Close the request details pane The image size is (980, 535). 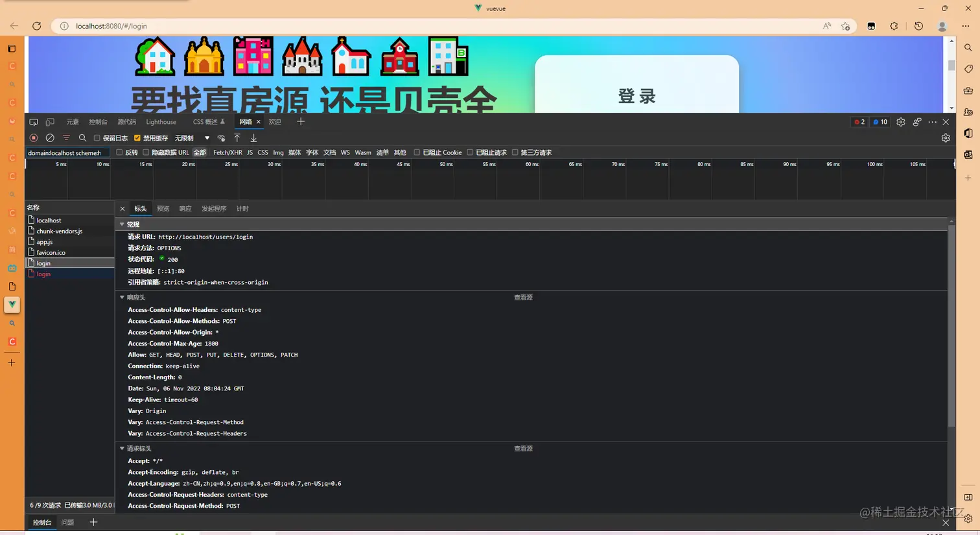[122, 209]
